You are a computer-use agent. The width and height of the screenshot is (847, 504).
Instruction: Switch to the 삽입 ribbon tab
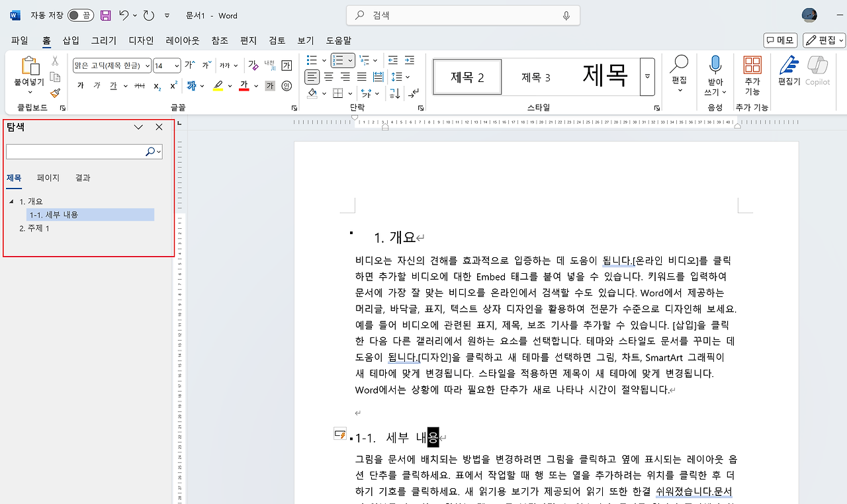click(x=69, y=40)
